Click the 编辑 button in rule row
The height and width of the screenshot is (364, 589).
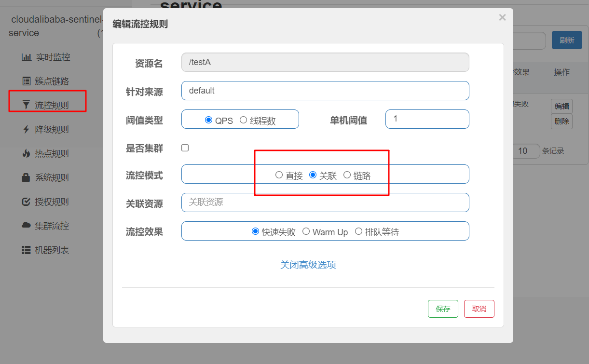562,106
